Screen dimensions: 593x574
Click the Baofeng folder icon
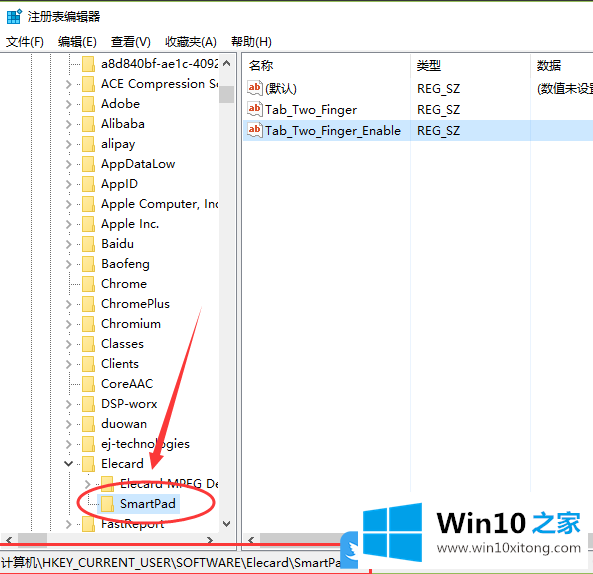pyautogui.click(x=88, y=264)
